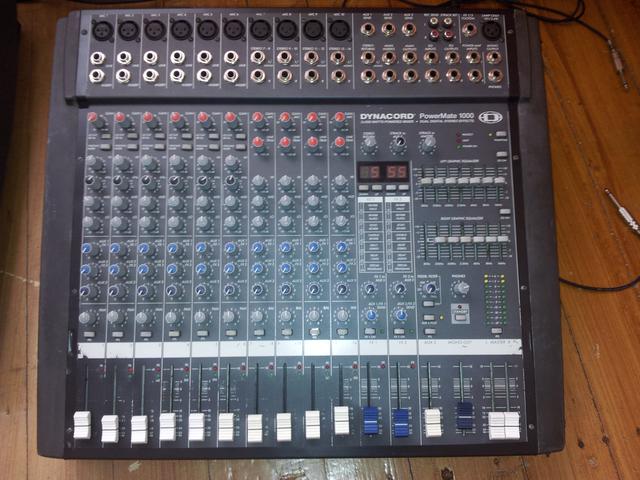Click the dark blue Mono Out fader

pyautogui.click(x=465, y=417)
